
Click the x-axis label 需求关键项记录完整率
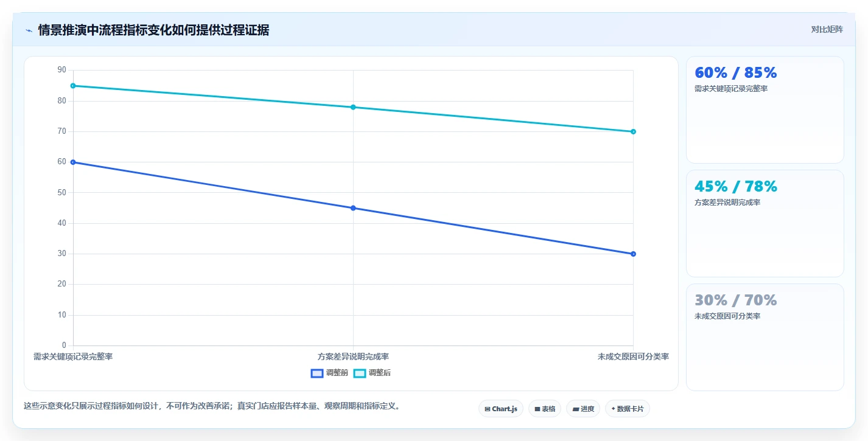coord(73,357)
